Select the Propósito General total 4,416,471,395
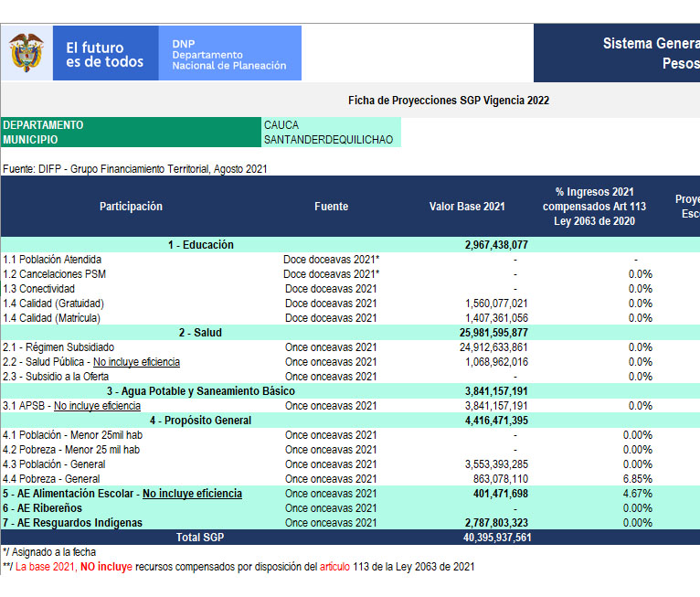 (496, 421)
